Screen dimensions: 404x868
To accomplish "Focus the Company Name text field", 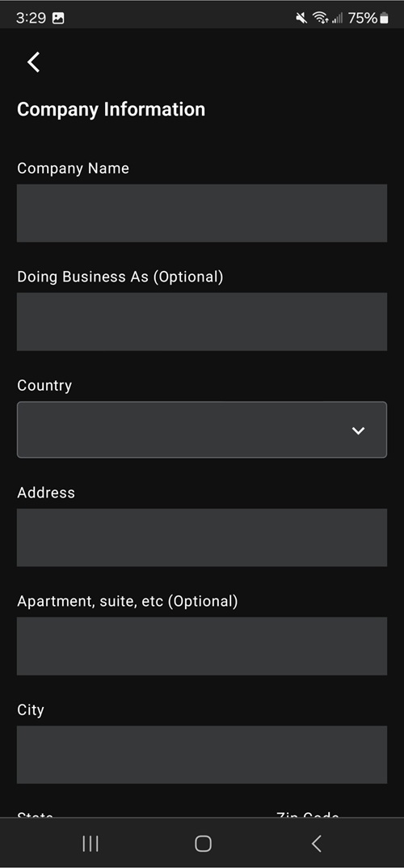I will click(x=202, y=213).
